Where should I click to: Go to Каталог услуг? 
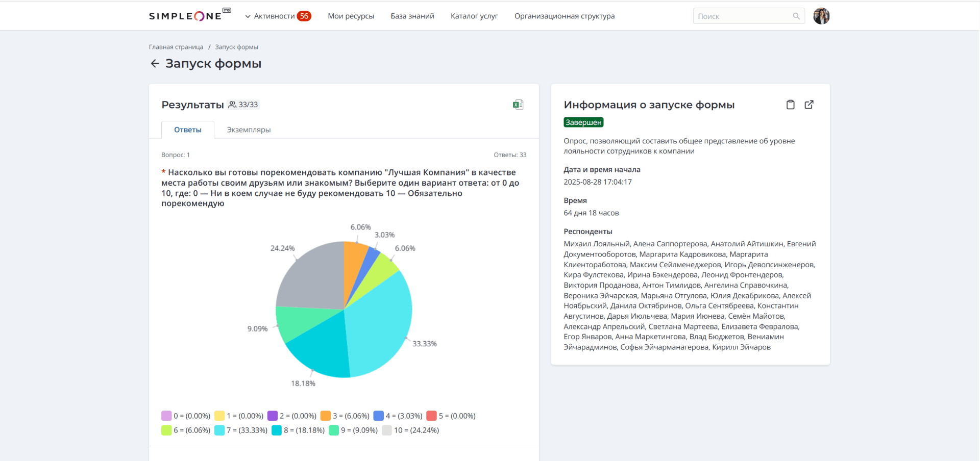coord(474,16)
